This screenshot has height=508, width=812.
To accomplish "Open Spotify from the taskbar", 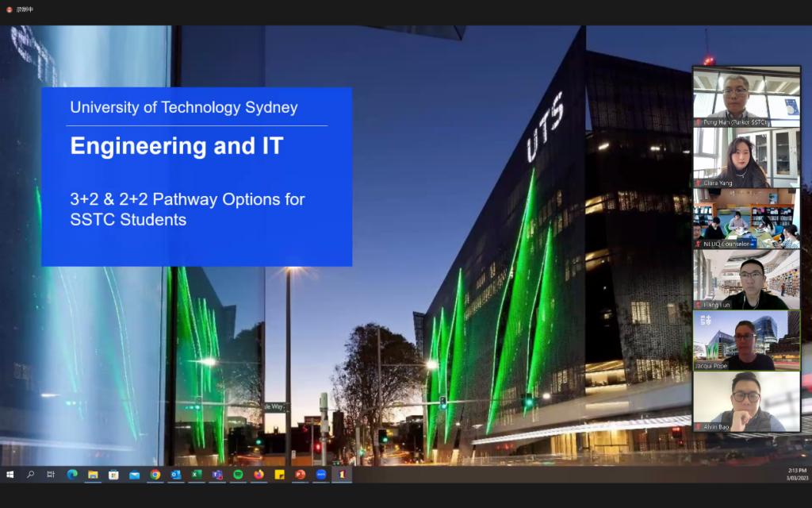I will click(238, 475).
